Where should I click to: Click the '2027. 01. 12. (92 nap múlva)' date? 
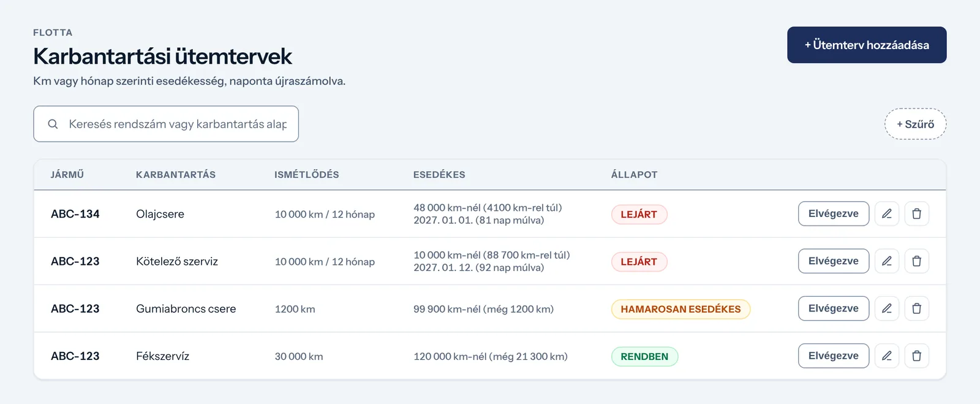(478, 267)
